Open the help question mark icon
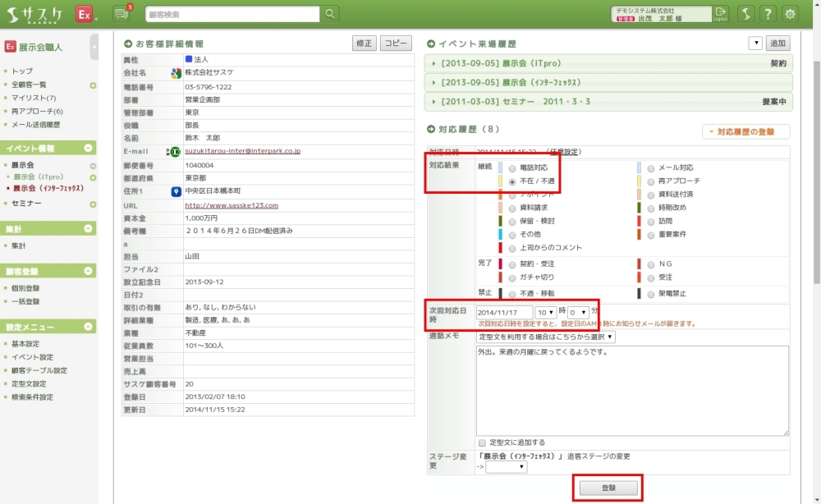This screenshot has width=821, height=504. 768,14
